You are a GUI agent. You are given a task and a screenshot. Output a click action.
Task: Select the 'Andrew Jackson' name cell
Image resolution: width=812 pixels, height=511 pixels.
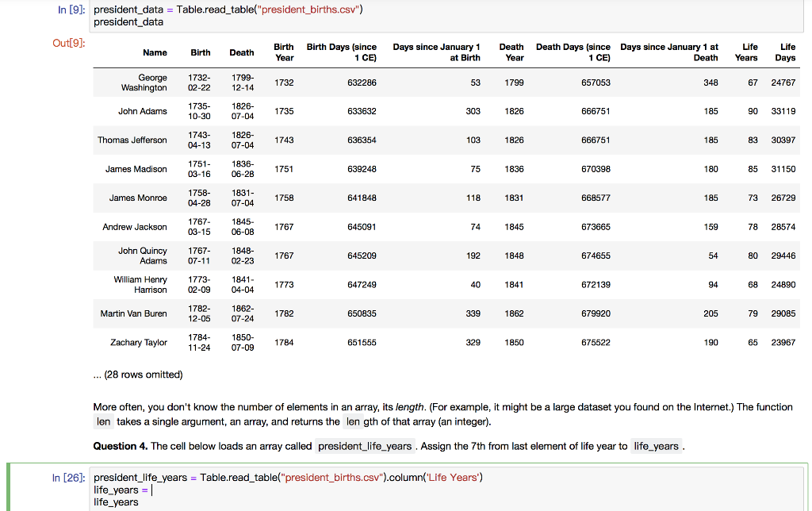135,227
